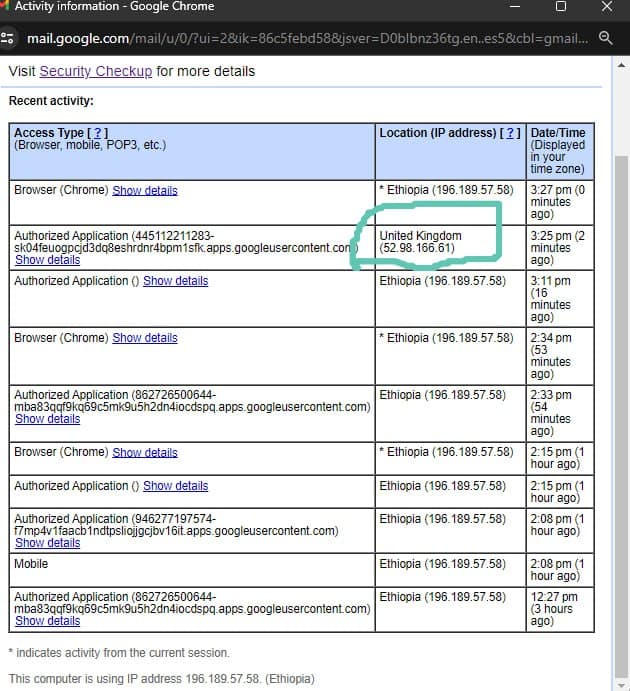Screen dimensions: 630x691
Task: Click the help link beside Location (IP address)
Action: (x=510, y=133)
